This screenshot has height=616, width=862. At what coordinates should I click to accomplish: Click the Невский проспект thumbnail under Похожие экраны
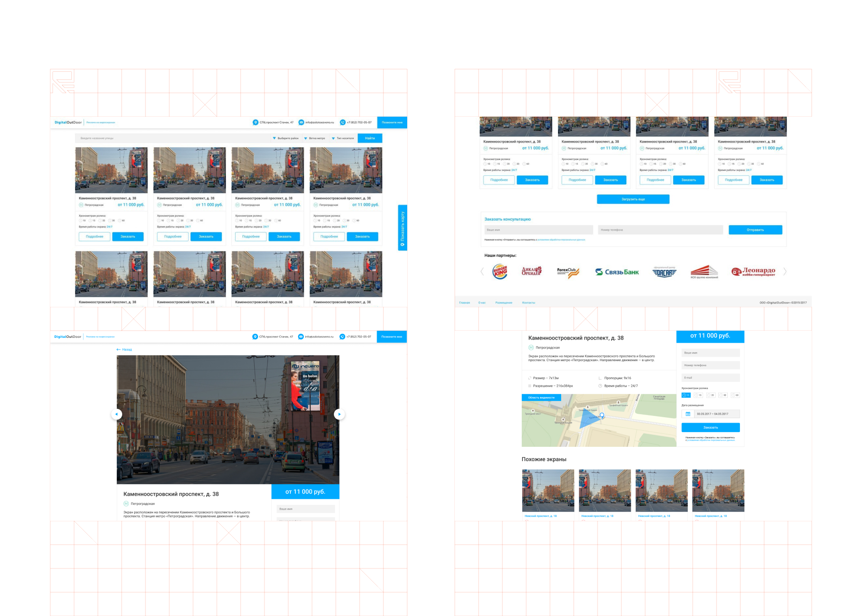pyautogui.click(x=547, y=490)
